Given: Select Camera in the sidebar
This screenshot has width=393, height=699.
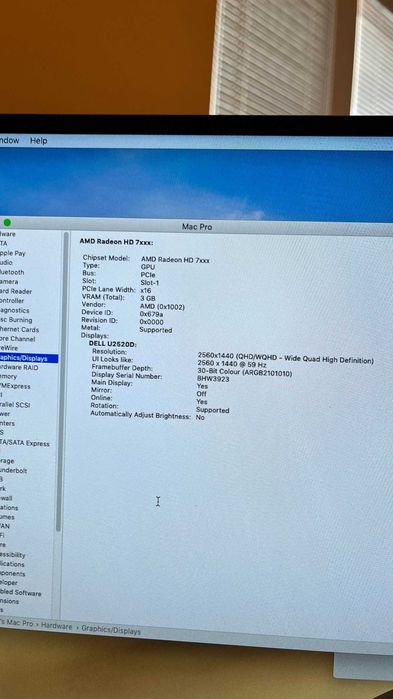Looking at the screenshot, I should pyautogui.click(x=9, y=282).
